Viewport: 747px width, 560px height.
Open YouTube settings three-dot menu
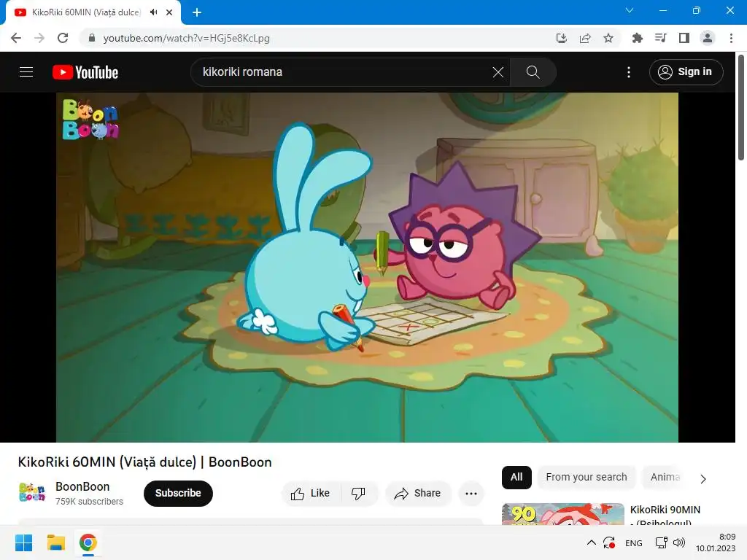tap(629, 72)
